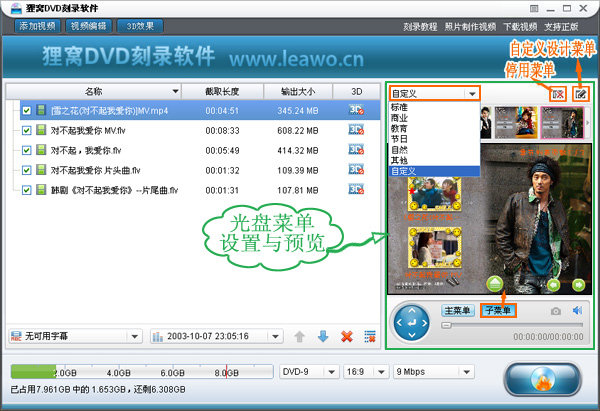Take a snapshot with camera icon
The image size is (600, 411).
click(556, 311)
